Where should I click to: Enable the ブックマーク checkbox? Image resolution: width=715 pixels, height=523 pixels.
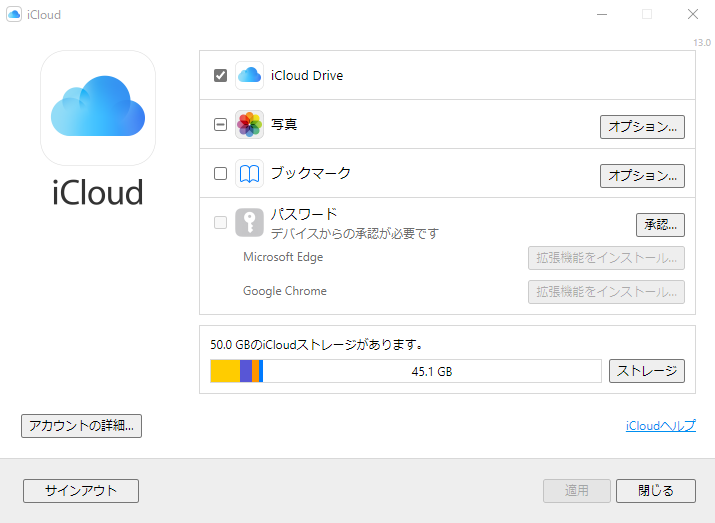(x=220, y=173)
